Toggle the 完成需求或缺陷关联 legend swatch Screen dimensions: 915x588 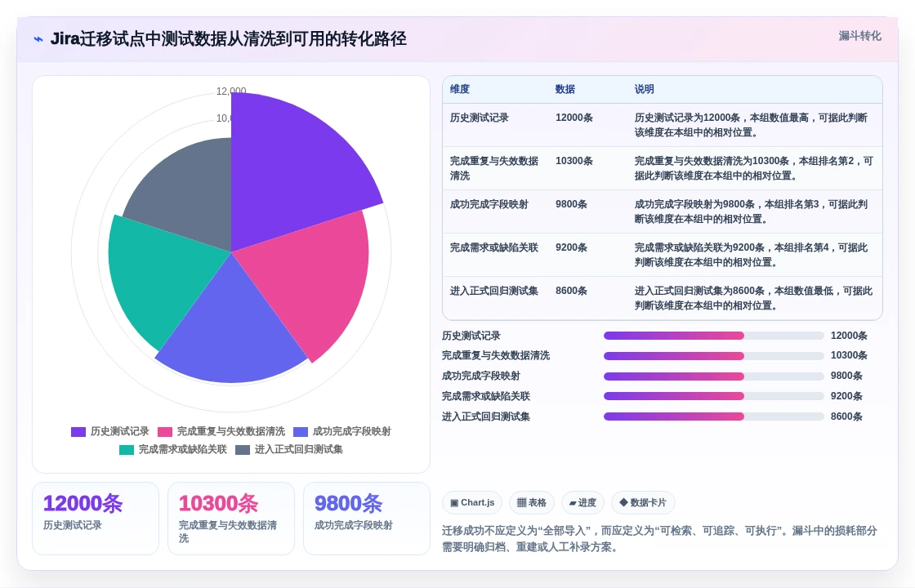(x=127, y=450)
